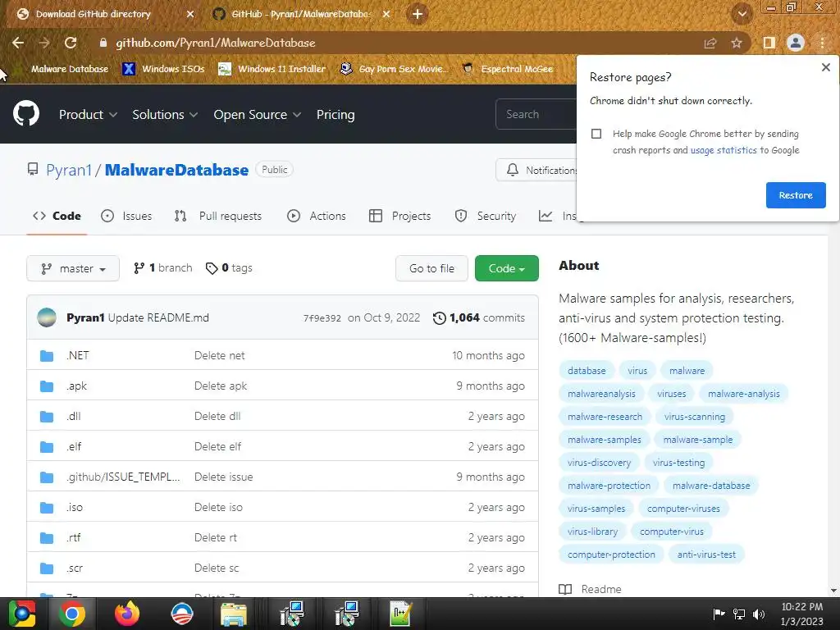Screen dimensions: 840x630
Task: Open the MalwareDatabase repository link
Action: point(177,170)
